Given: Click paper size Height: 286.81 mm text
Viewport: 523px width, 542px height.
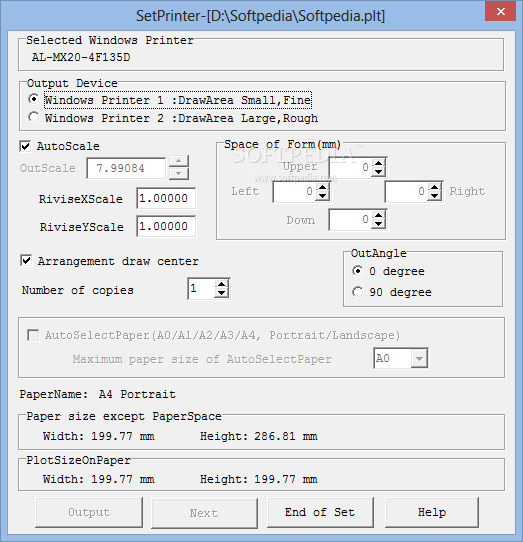Looking at the screenshot, I should (259, 436).
